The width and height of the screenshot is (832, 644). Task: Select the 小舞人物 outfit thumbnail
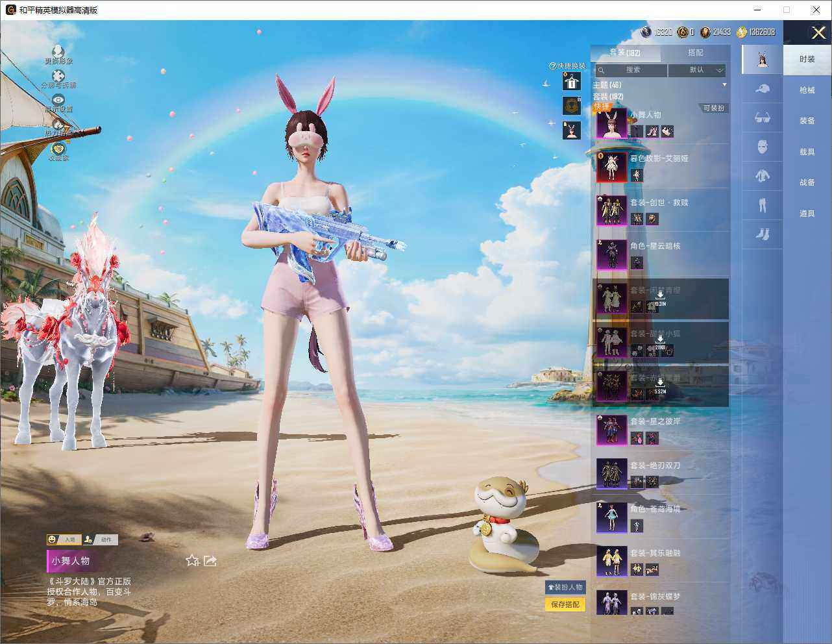(612, 123)
